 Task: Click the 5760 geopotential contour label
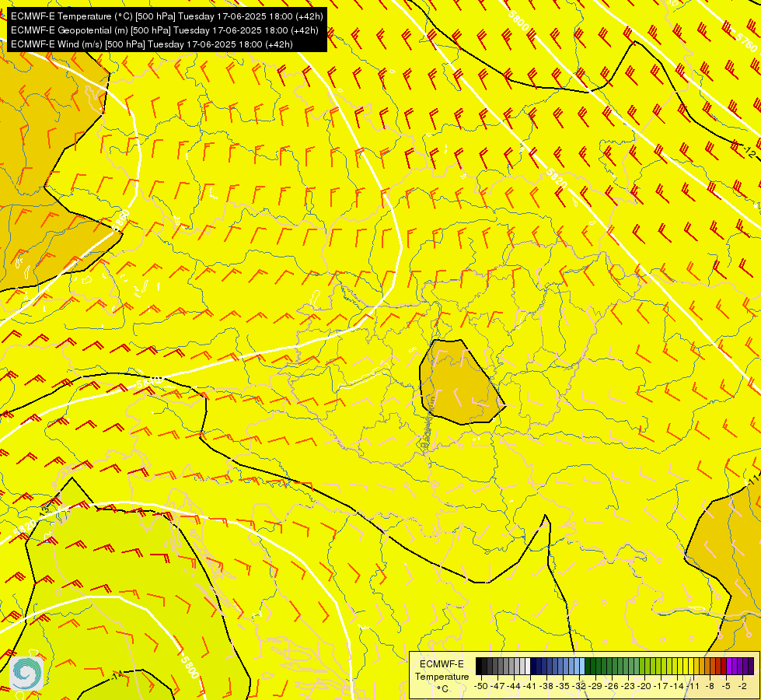coord(747,43)
